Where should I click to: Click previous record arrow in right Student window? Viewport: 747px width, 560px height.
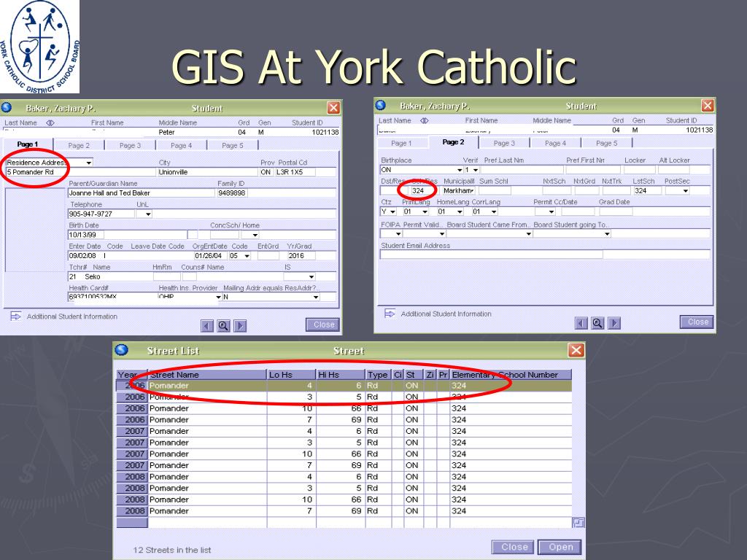(581, 323)
